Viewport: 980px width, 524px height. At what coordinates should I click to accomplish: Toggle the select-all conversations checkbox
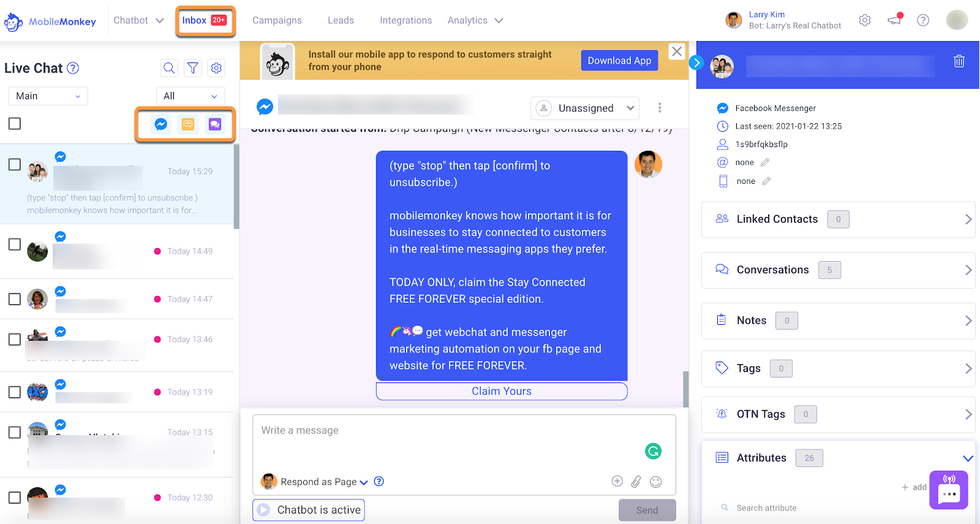pos(15,123)
